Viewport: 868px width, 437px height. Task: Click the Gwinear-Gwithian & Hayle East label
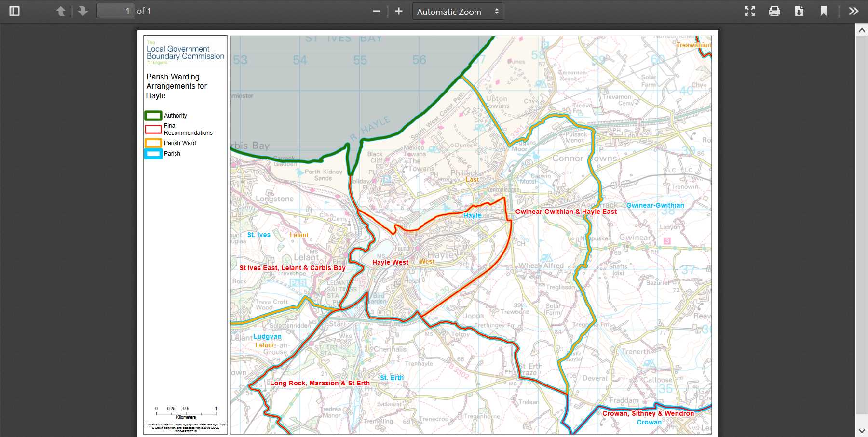coord(566,212)
